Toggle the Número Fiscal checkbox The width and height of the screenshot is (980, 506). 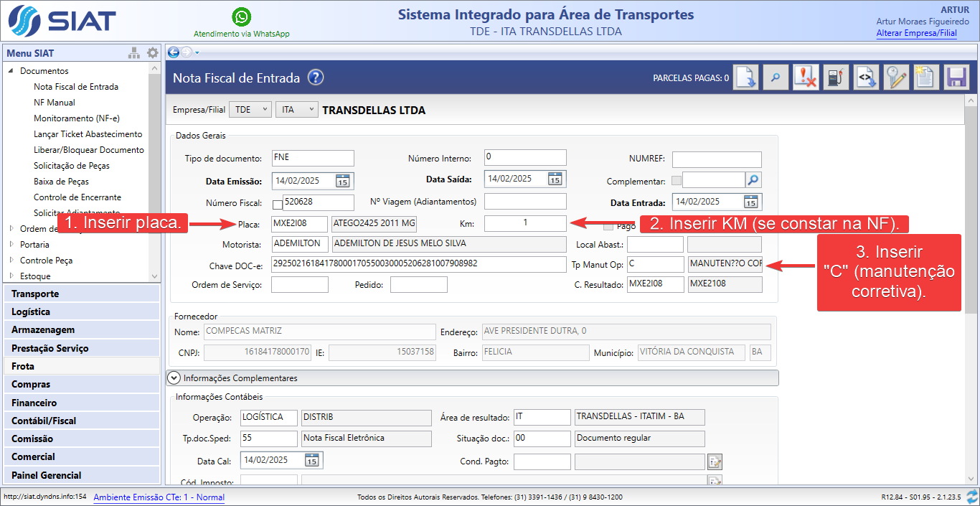pos(278,205)
